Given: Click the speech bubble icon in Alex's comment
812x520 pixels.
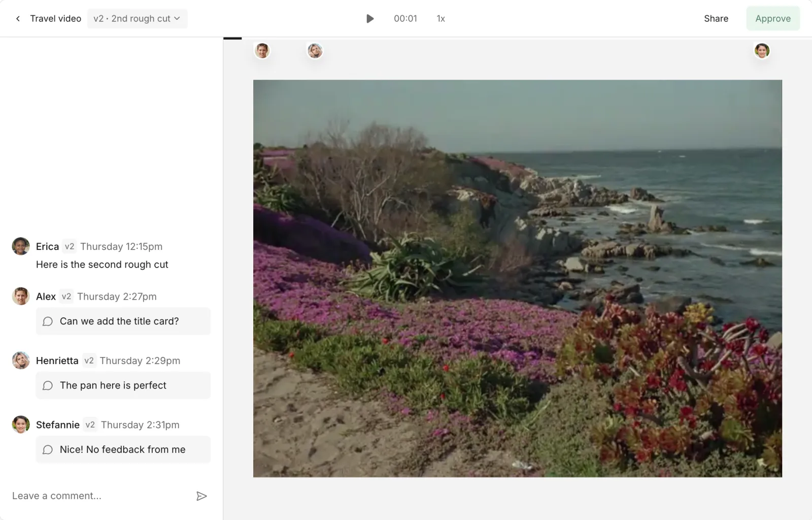Looking at the screenshot, I should [48, 321].
